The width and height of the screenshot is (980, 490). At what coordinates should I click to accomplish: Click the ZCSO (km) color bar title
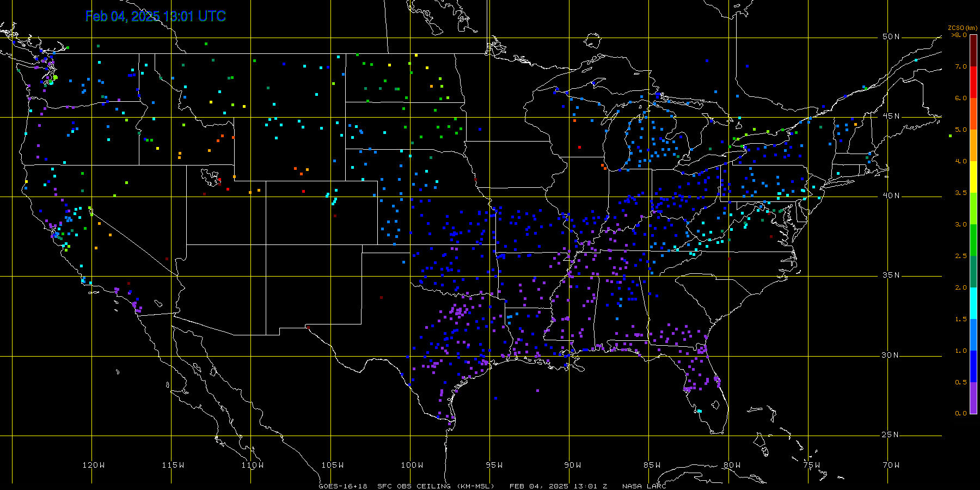click(x=962, y=28)
